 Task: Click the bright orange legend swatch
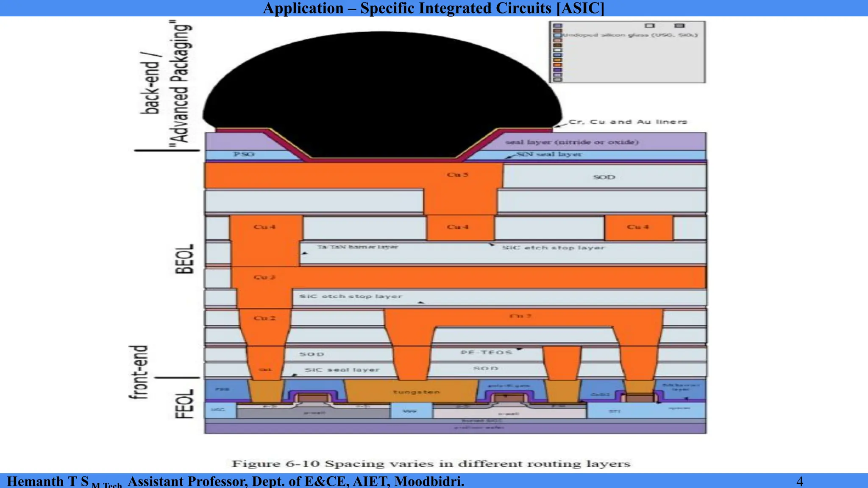(558, 65)
